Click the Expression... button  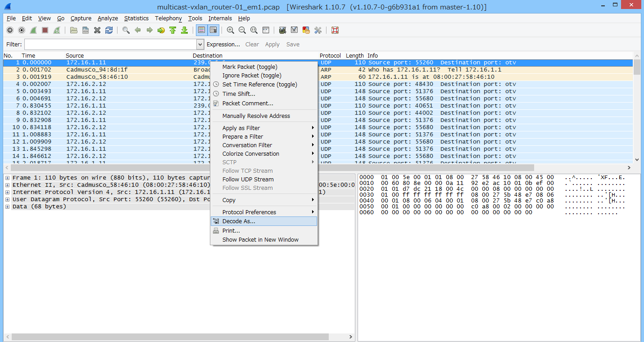[x=223, y=45]
